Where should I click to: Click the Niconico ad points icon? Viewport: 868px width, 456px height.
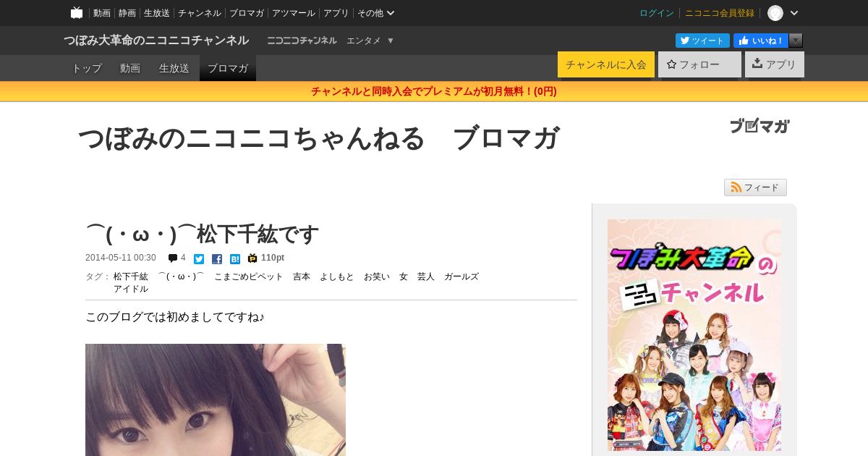point(252,258)
